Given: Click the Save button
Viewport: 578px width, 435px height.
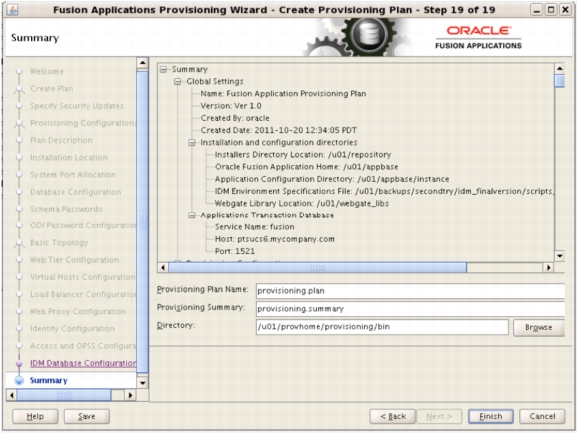Looking at the screenshot, I should click(87, 417).
